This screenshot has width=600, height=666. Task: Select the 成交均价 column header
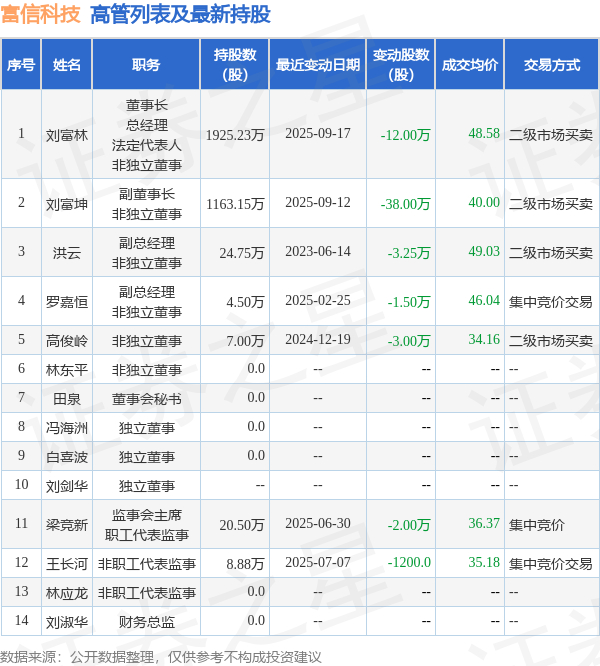pyautogui.click(x=470, y=65)
